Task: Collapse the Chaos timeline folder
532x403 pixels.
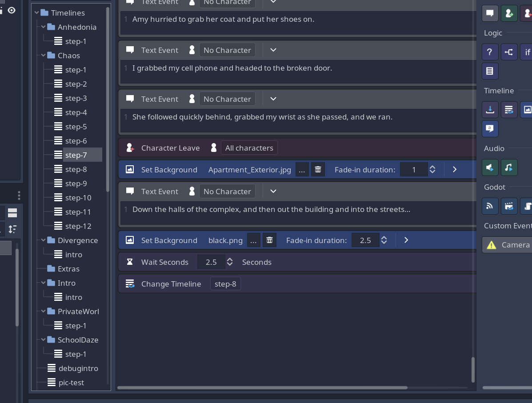Action: point(44,55)
